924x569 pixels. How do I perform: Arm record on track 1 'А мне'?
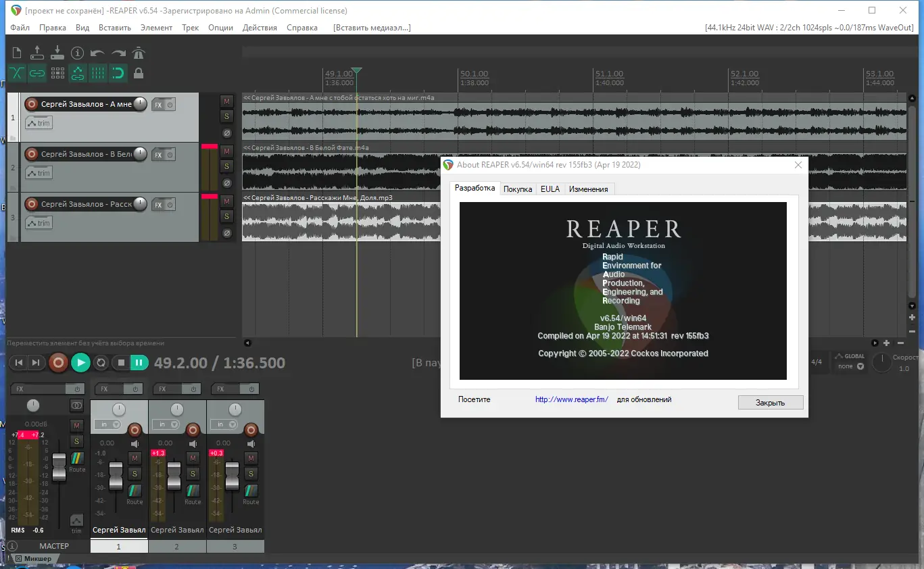tap(31, 104)
